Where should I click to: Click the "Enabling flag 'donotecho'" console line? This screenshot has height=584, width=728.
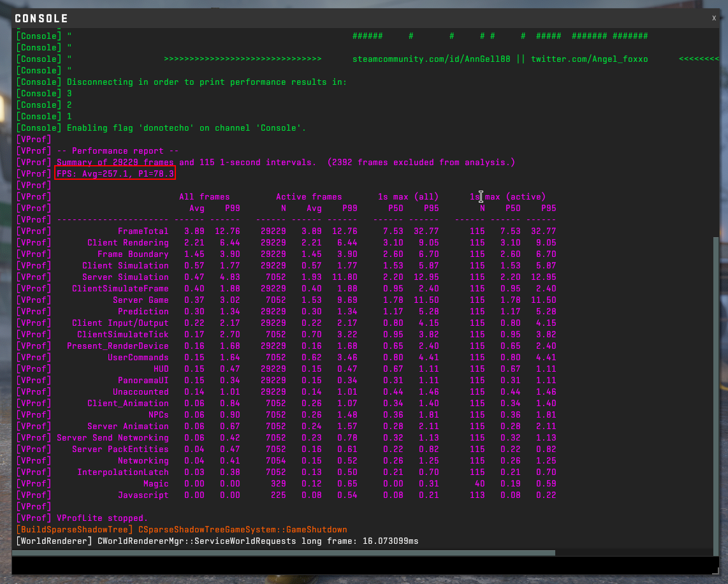point(186,128)
